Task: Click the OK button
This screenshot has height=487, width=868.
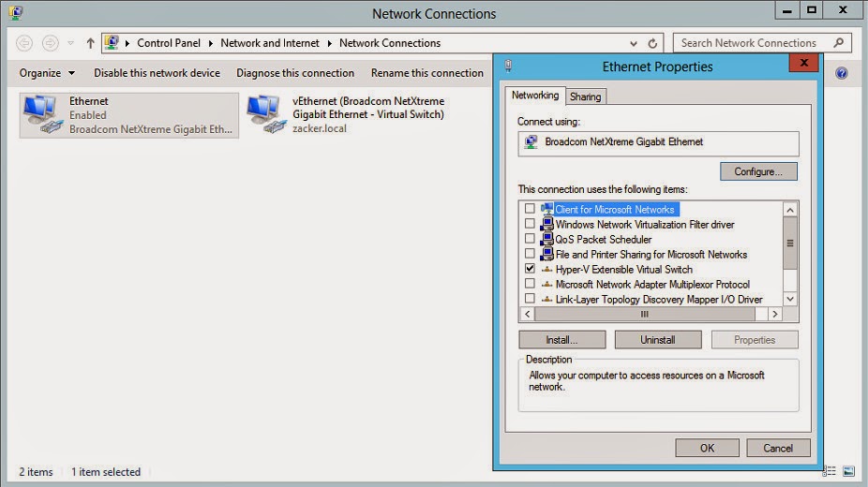Action: [x=707, y=448]
